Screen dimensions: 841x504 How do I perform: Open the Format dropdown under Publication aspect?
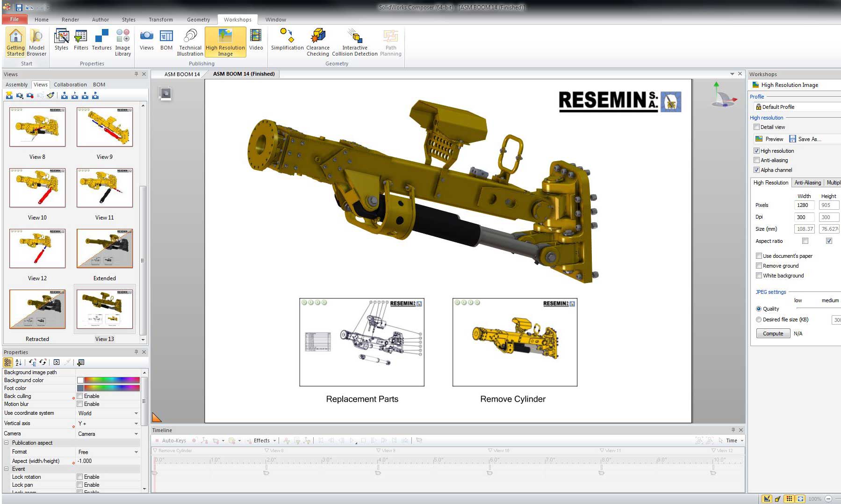[x=136, y=452]
